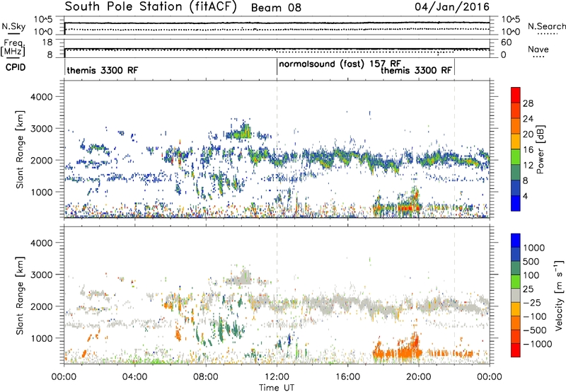The height and width of the screenshot is (392, 566).
Task: Select the 4000 tick in the power panel
Action: (x=41, y=97)
